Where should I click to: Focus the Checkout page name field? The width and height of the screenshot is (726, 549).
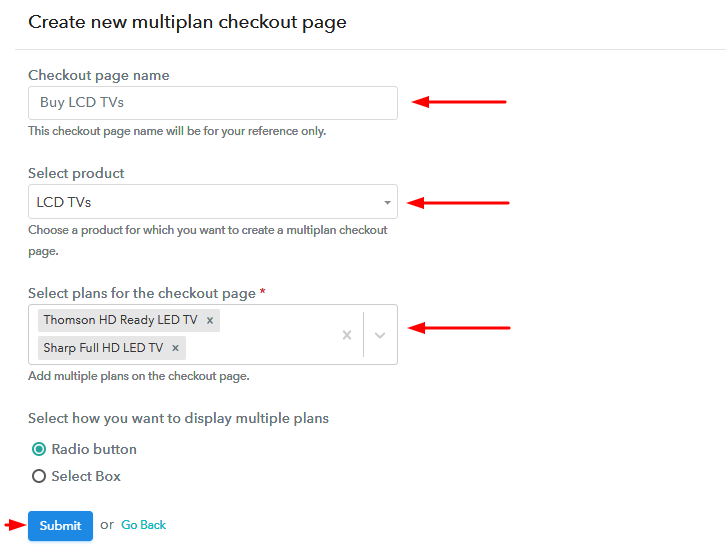pyautogui.click(x=213, y=103)
